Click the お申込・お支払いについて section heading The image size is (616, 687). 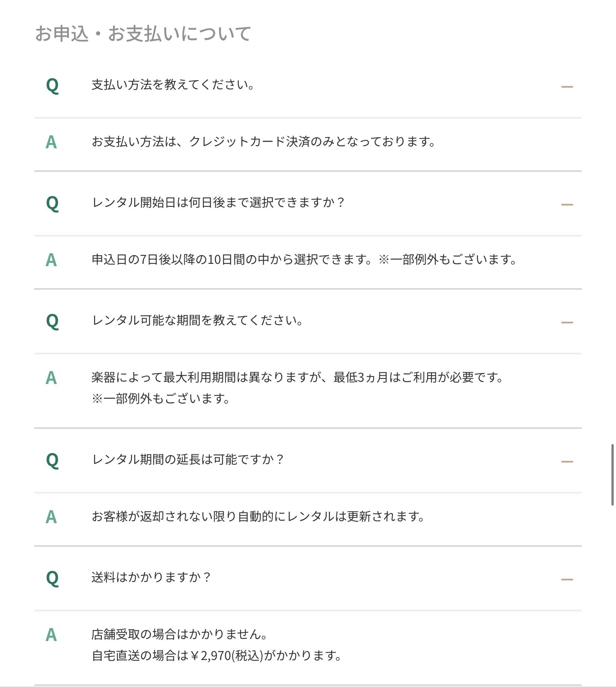(x=143, y=33)
